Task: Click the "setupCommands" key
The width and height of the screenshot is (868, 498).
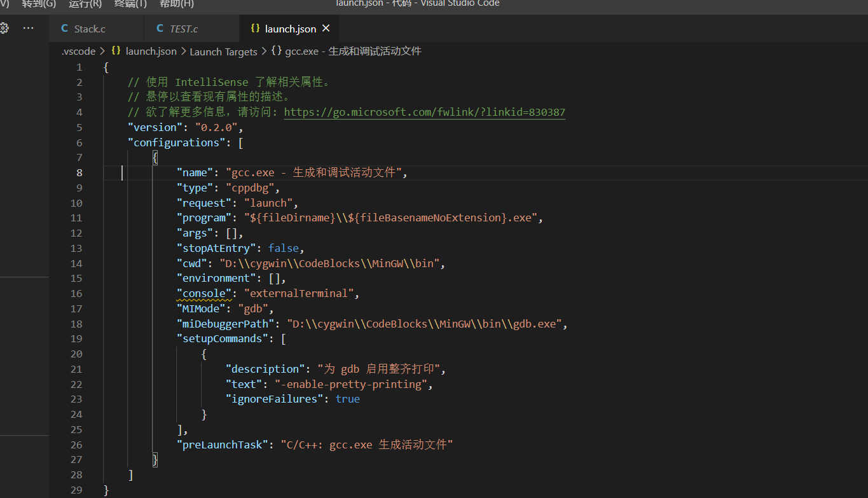Action: point(223,339)
